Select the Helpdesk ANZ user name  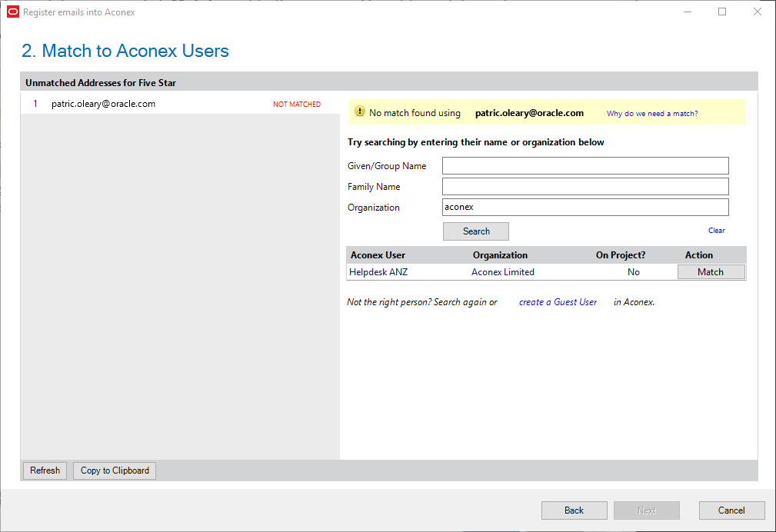coord(378,272)
